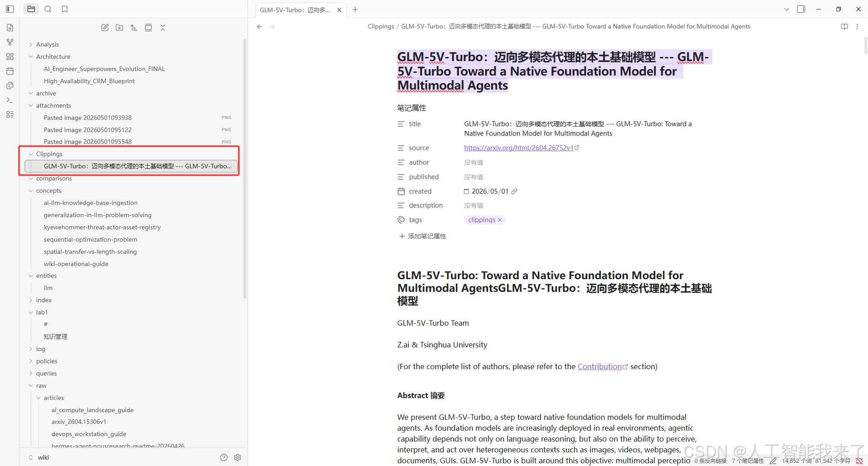Expand the queries folder
This screenshot has width=868, height=466.
31,373
